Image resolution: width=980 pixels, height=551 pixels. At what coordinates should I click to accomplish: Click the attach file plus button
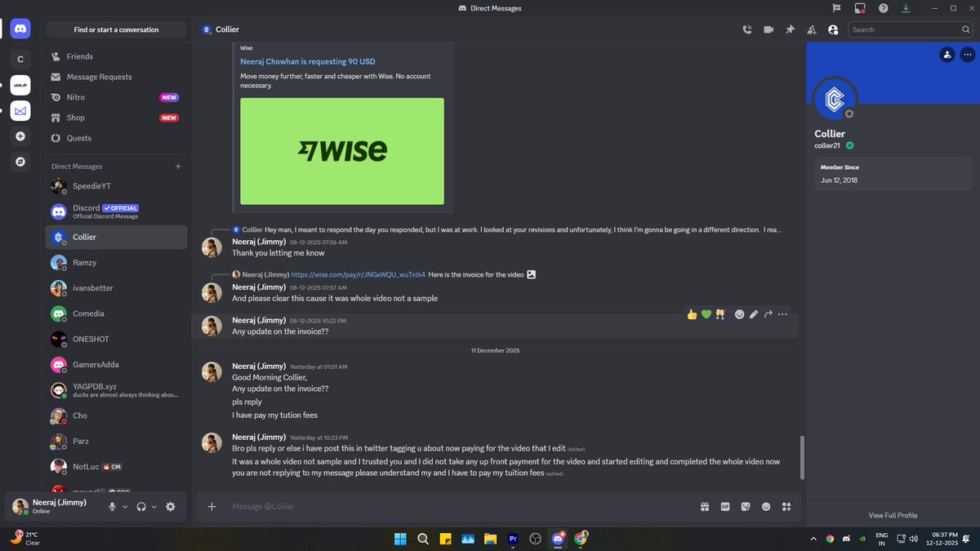pyautogui.click(x=212, y=507)
